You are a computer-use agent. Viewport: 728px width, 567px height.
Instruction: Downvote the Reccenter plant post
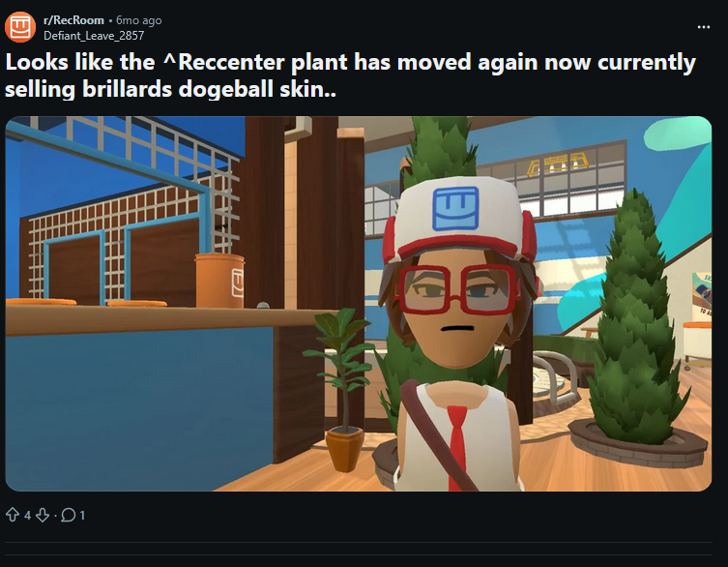pos(43,515)
